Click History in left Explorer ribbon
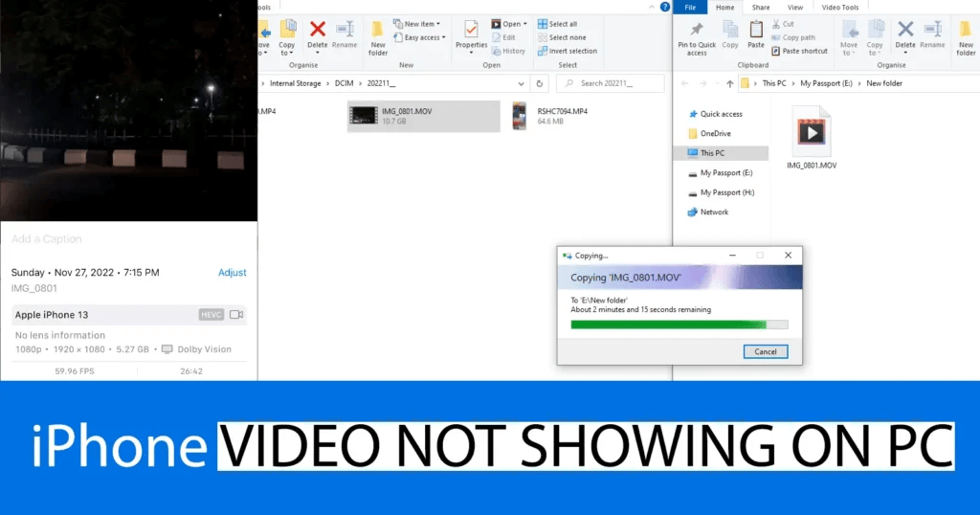 click(x=508, y=52)
